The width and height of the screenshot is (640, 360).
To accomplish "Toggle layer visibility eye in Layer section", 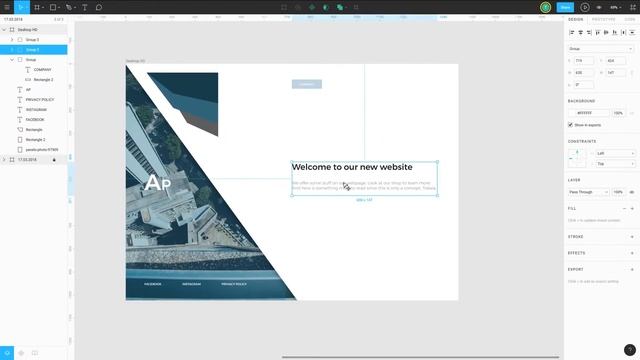I will pyautogui.click(x=632, y=192).
